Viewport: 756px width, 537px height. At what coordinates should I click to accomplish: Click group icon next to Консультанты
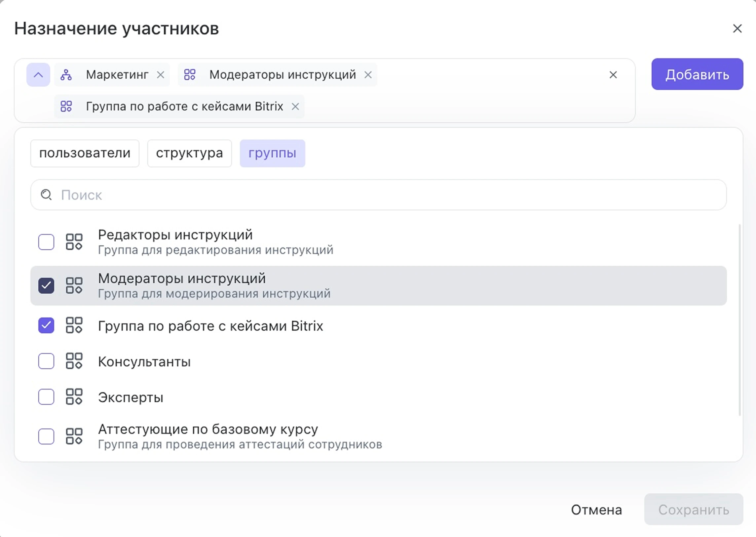(x=74, y=361)
